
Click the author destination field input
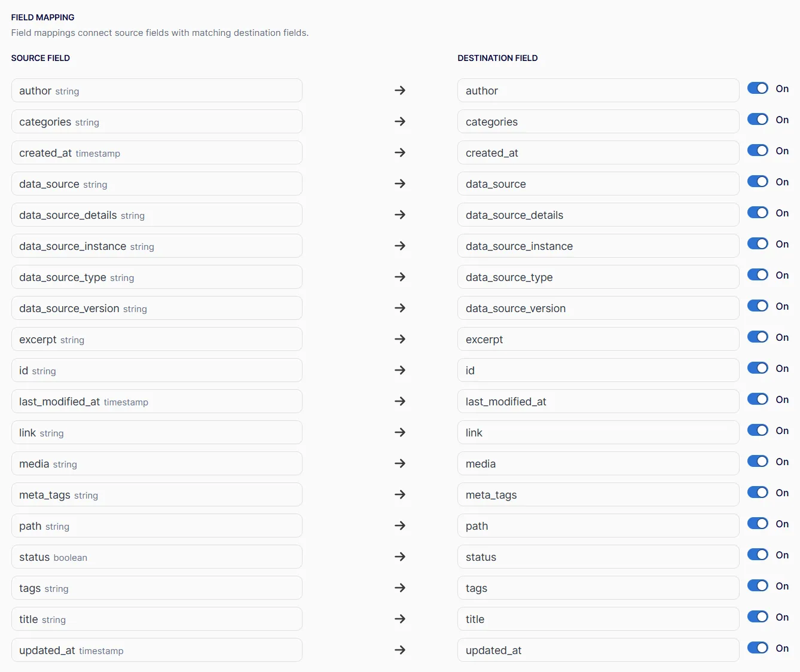click(x=599, y=90)
